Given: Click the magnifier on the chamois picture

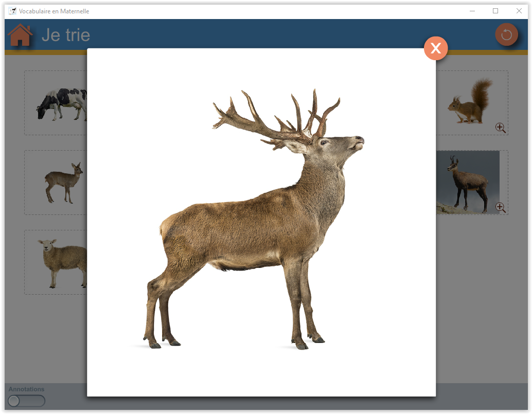Looking at the screenshot, I should tap(500, 207).
